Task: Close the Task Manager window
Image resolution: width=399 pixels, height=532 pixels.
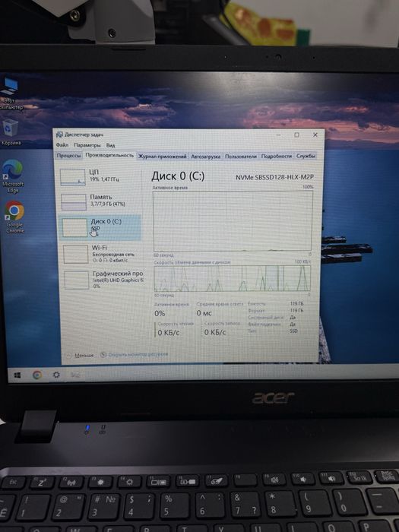Action: point(315,135)
